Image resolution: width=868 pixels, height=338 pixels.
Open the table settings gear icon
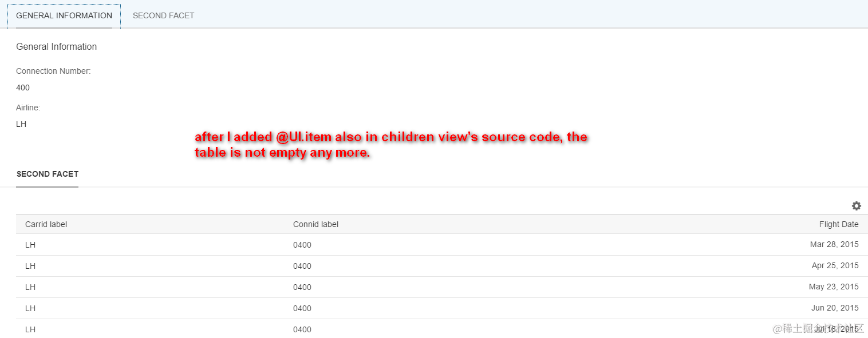[856, 206]
